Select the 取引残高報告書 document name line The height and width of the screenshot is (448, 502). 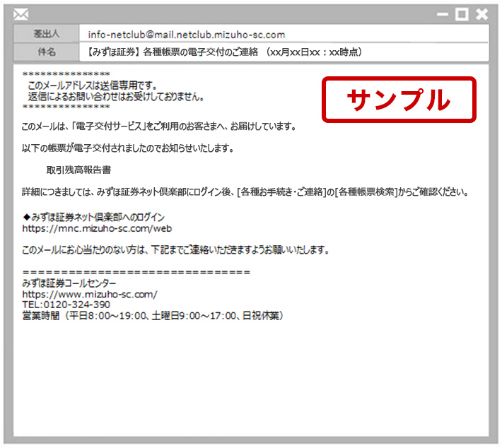78,170
